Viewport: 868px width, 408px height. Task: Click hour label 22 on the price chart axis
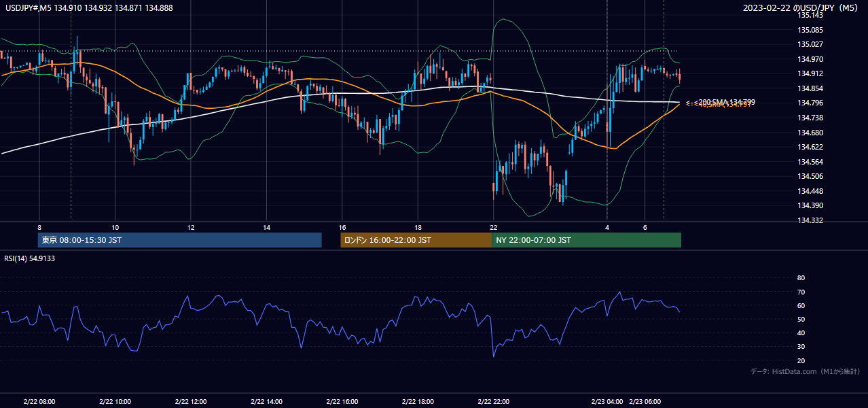tap(494, 227)
